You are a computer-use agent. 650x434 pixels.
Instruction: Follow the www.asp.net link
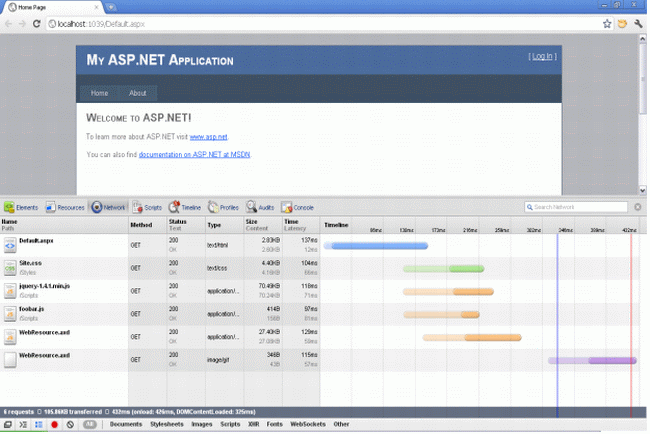(x=209, y=137)
